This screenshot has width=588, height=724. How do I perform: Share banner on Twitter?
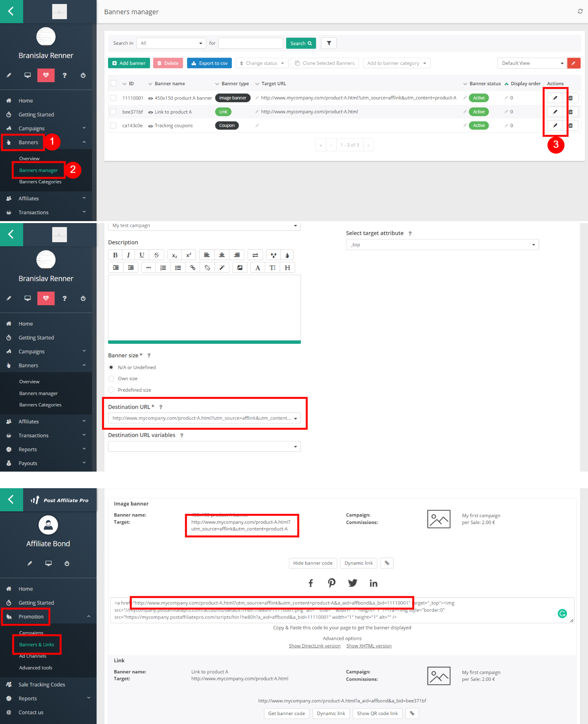point(353,583)
